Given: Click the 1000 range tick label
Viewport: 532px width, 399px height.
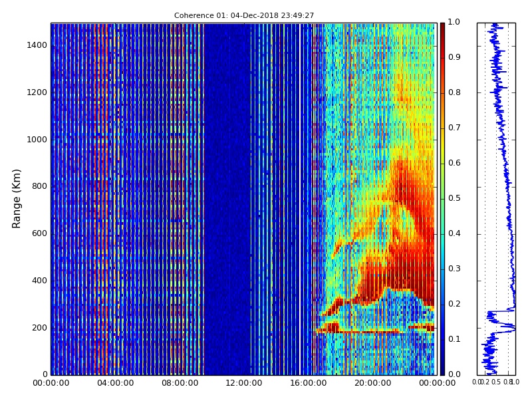Looking at the screenshot, I should tap(37, 140).
